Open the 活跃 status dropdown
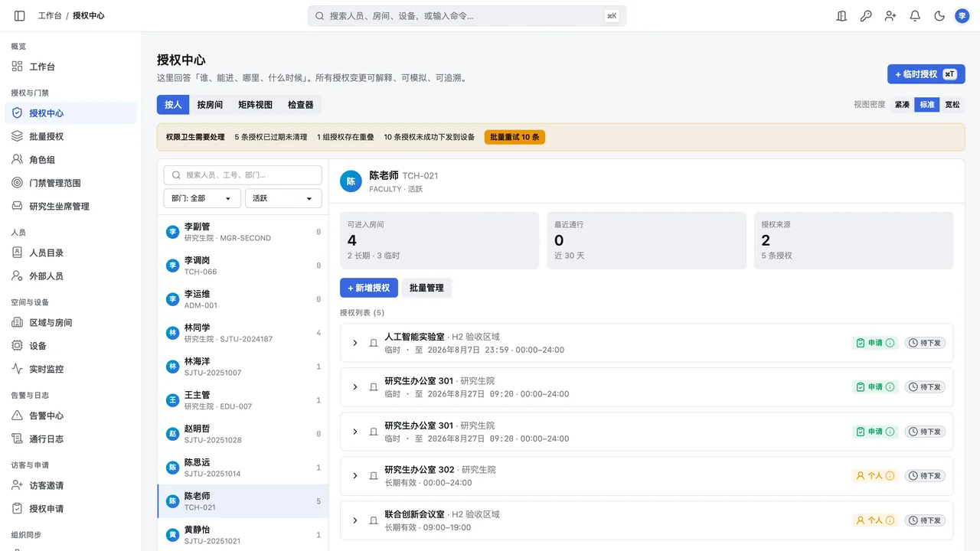This screenshot has width=980, height=551. tap(283, 198)
